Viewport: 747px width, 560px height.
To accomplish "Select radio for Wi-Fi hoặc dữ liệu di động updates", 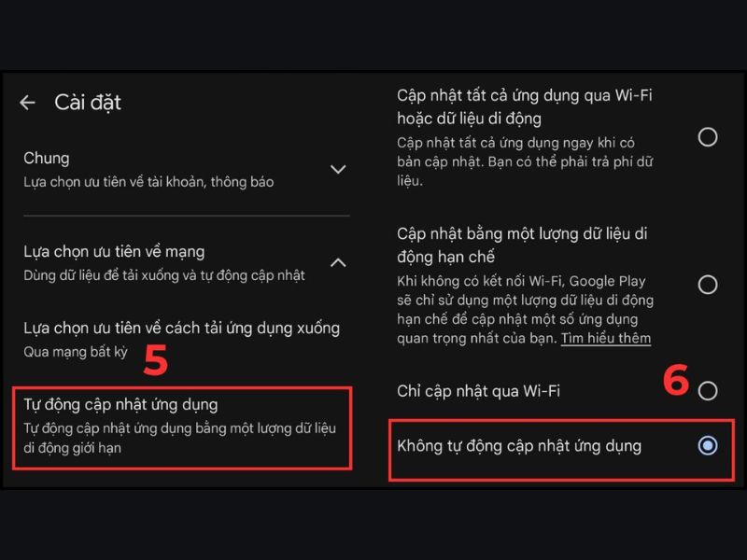I will tap(708, 137).
